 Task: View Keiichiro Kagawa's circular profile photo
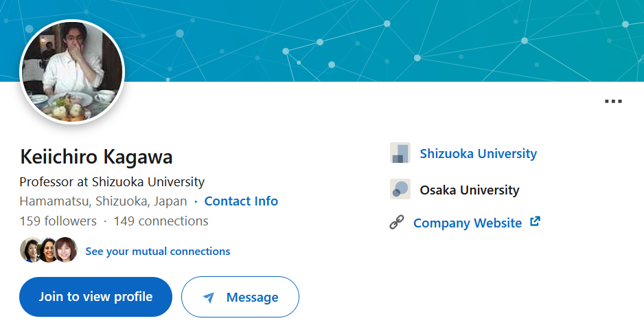pos(72,71)
